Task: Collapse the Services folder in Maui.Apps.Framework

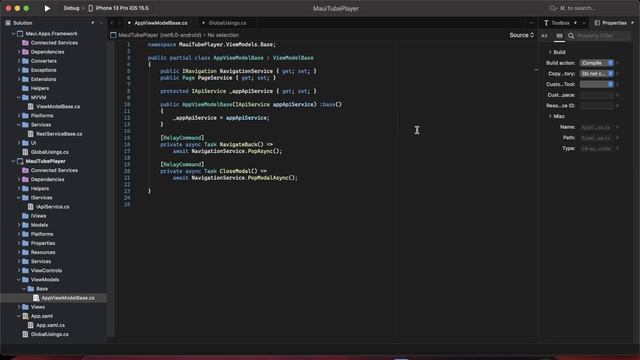Action: (19, 125)
